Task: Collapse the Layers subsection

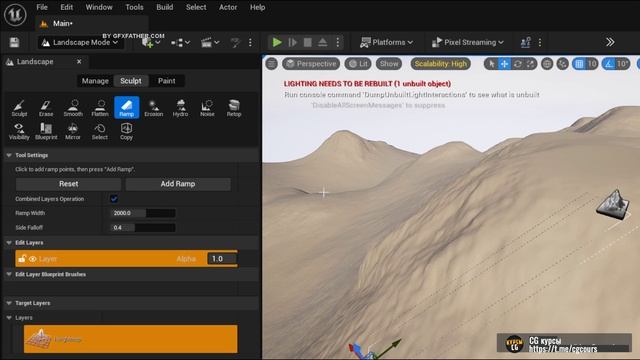Action: 9,318
